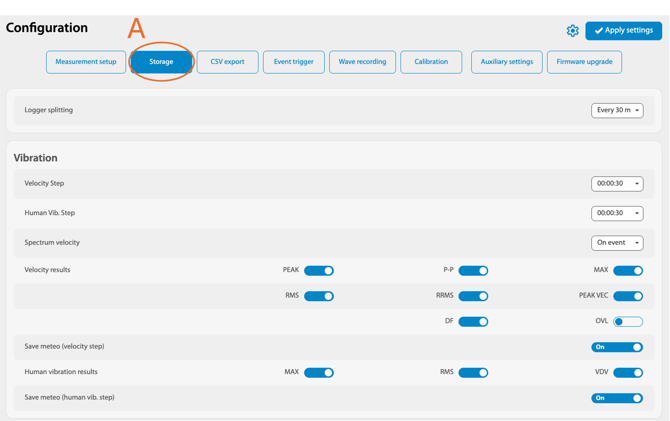Viewport: 670px width, 421px height.
Task: Switch off Save meteo (velocity step)
Action: (617, 347)
